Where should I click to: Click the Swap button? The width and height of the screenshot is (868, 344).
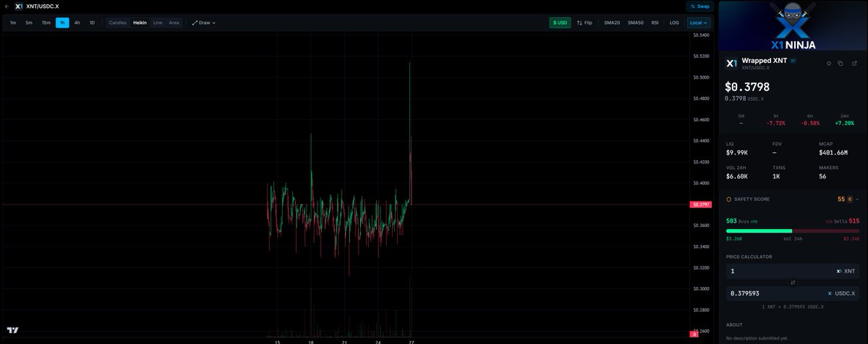pyautogui.click(x=699, y=6)
